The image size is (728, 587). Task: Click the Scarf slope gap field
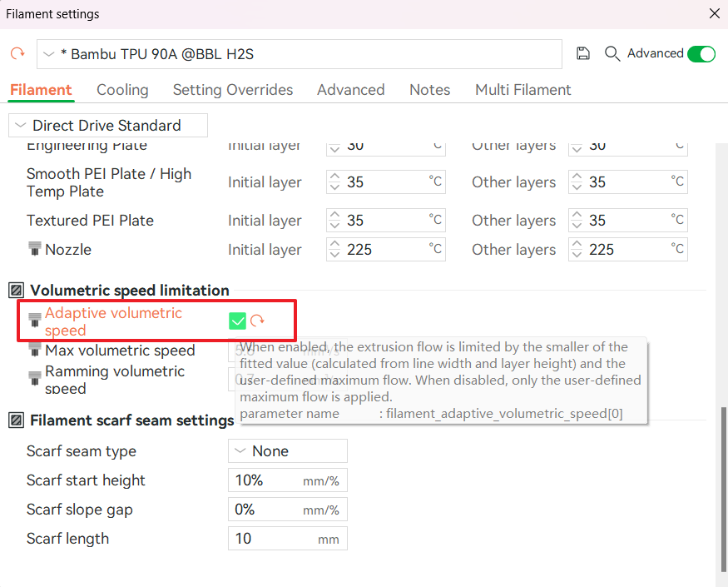click(287, 510)
